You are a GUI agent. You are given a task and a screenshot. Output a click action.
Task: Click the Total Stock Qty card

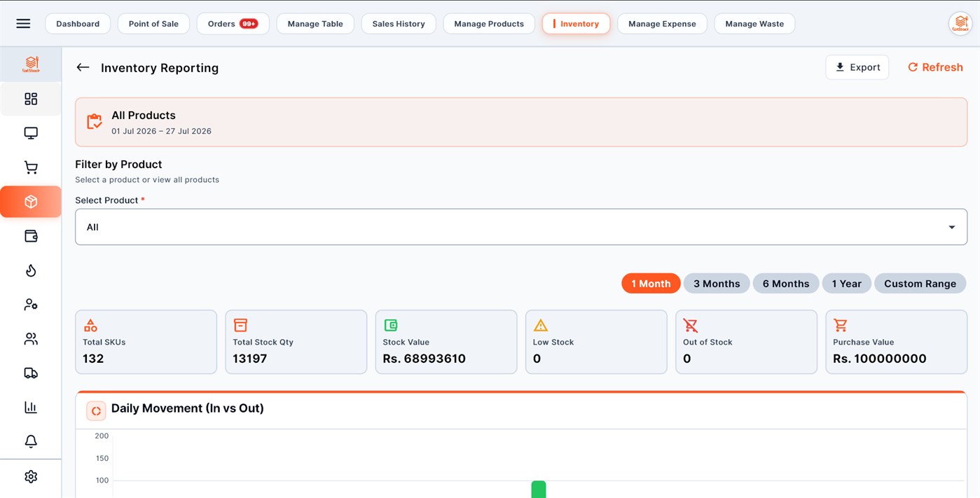(296, 342)
